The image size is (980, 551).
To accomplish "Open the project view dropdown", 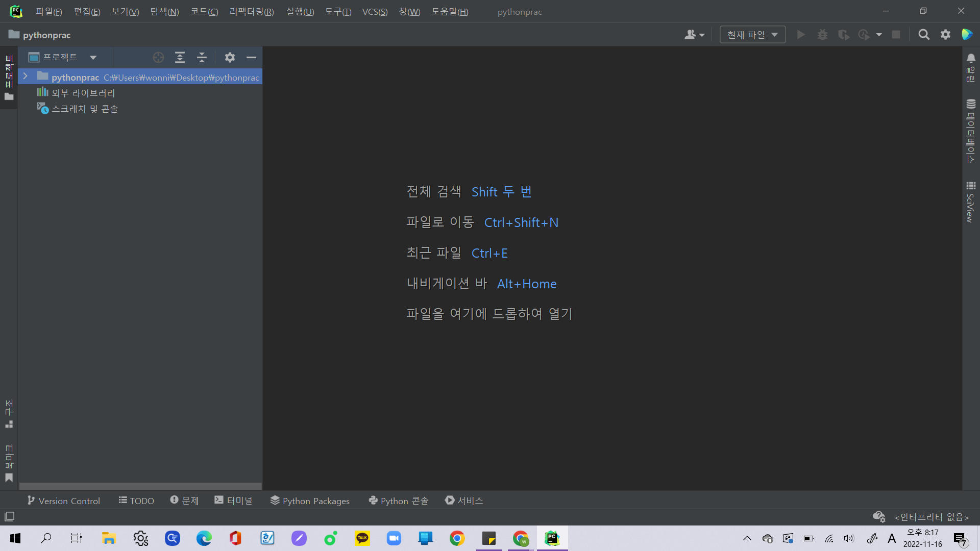I will coord(93,58).
